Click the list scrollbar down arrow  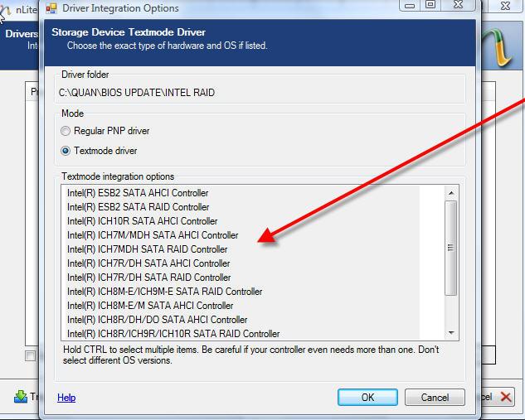(x=451, y=333)
